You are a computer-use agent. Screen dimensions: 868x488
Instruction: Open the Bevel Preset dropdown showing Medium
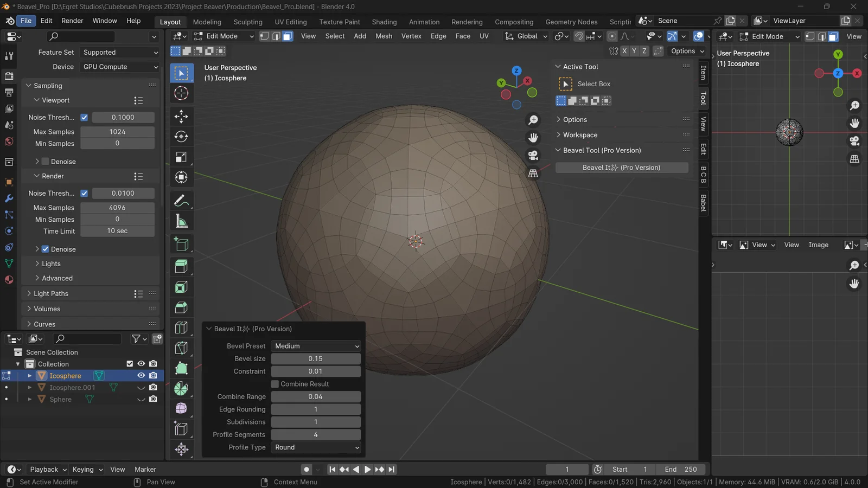(x=316, y=346)
